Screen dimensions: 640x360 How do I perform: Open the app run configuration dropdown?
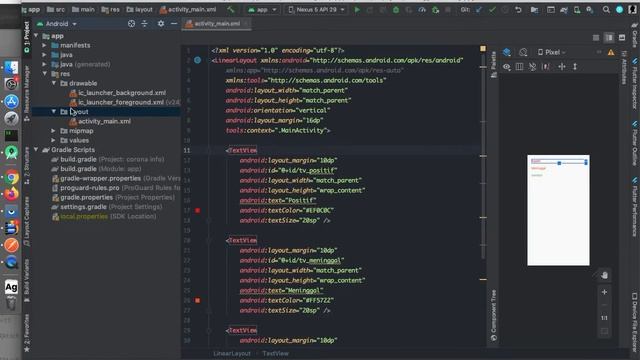[x=262, y=9]
